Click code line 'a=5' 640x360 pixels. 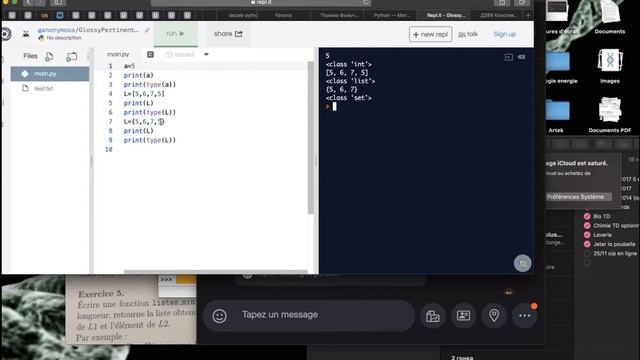point(129,66)
